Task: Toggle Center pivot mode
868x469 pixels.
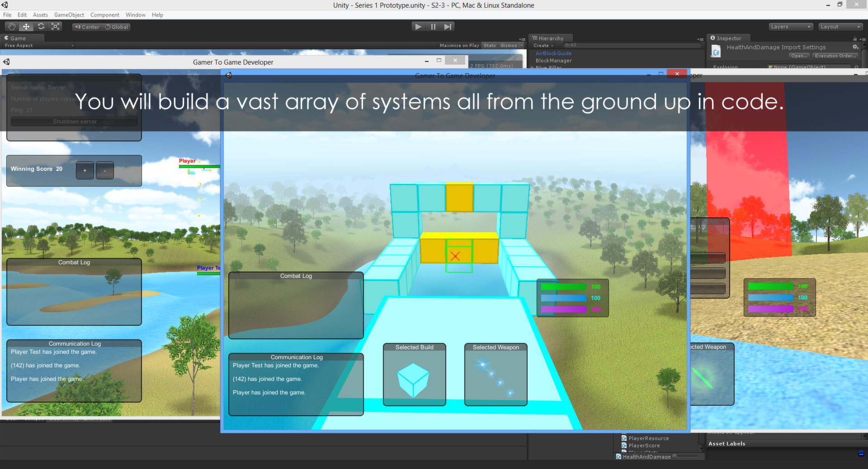Action: click(x=87, y=27)
